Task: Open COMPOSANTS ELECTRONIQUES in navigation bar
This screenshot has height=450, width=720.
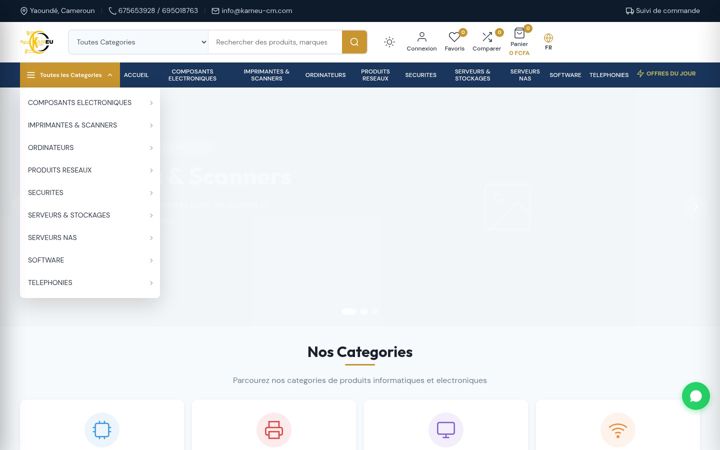Action: [x=192, y=75]
